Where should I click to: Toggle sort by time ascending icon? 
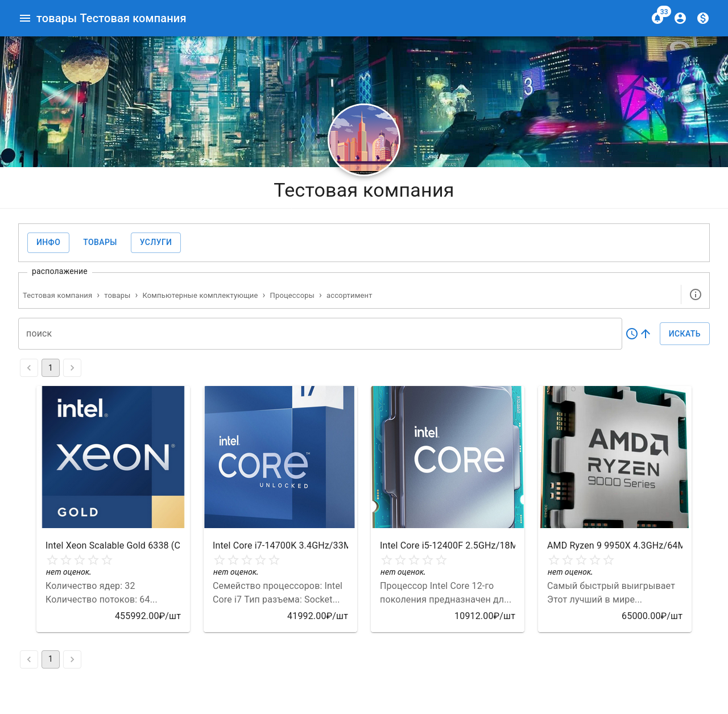click(638, 334)
